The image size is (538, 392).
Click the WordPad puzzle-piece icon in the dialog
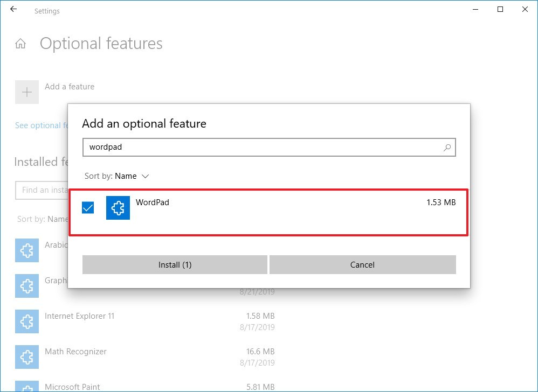coord(118,208)
